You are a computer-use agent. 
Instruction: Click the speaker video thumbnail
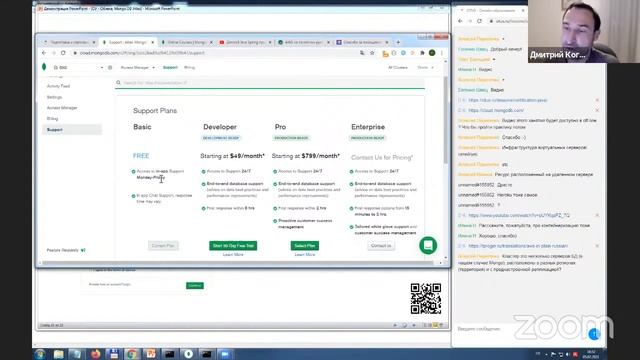tap(584, 31)
